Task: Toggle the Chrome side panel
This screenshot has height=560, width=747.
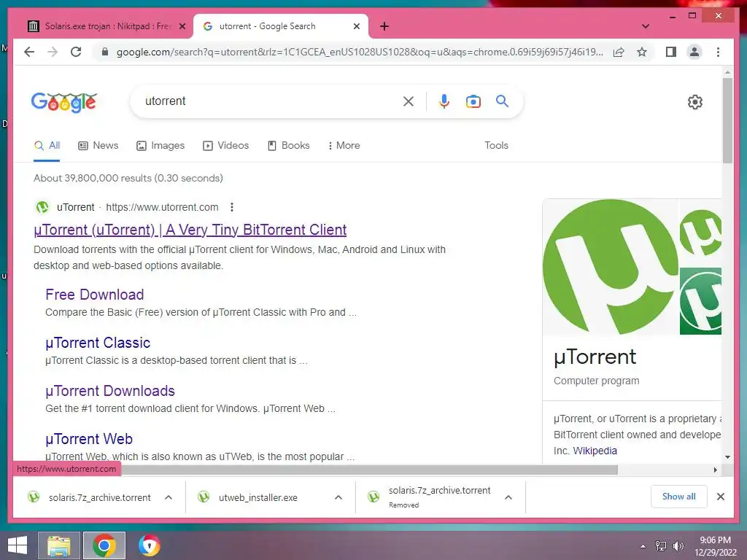Action: tap(671, 52)
